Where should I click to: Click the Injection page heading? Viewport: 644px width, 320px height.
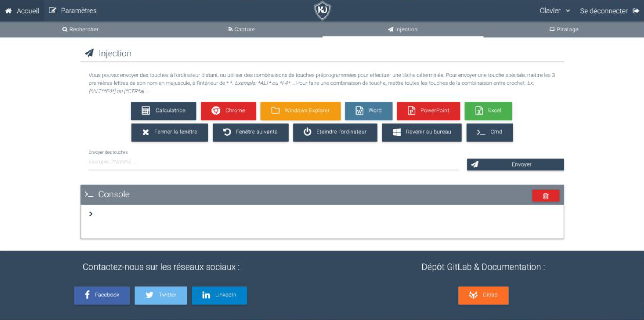115,53
